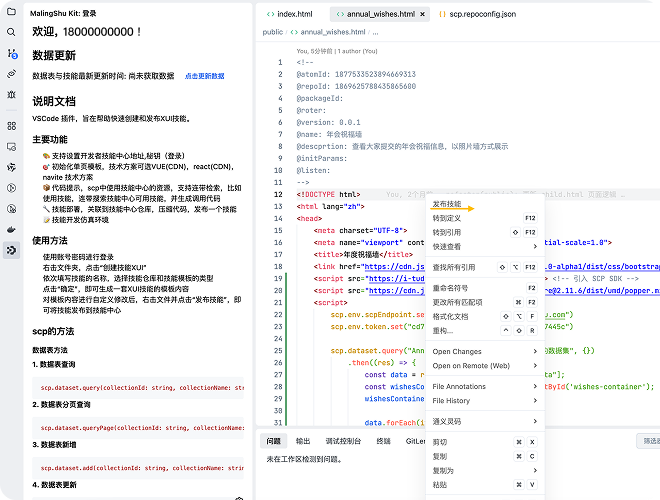This screenshot has height=500, width=660.
Task: Click breadcrumb annual_wishes.html item
Action: [328, 32]
